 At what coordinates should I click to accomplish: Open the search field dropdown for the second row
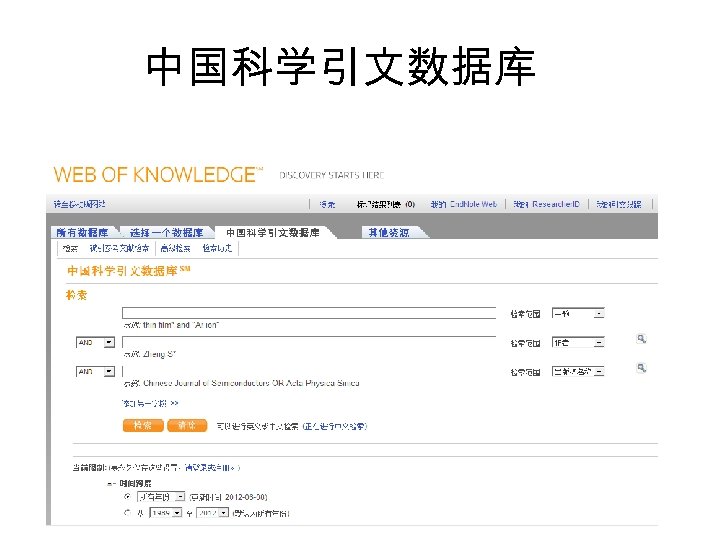point(578,343)
